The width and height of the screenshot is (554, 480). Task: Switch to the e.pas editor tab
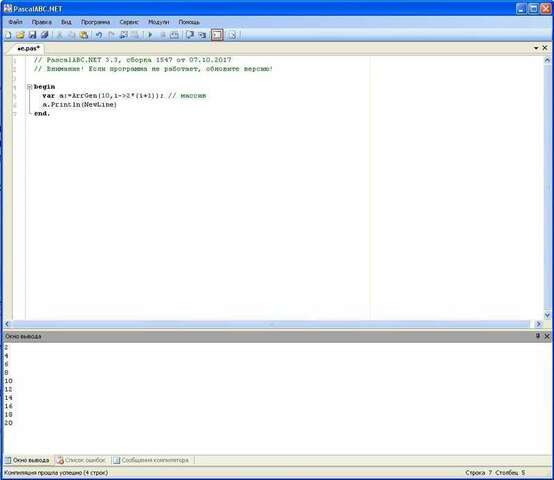[x=28, y=48]
